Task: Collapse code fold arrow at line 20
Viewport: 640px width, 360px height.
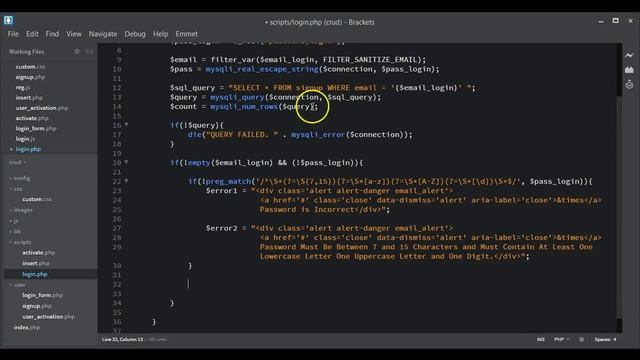Action: coord(126,162)
